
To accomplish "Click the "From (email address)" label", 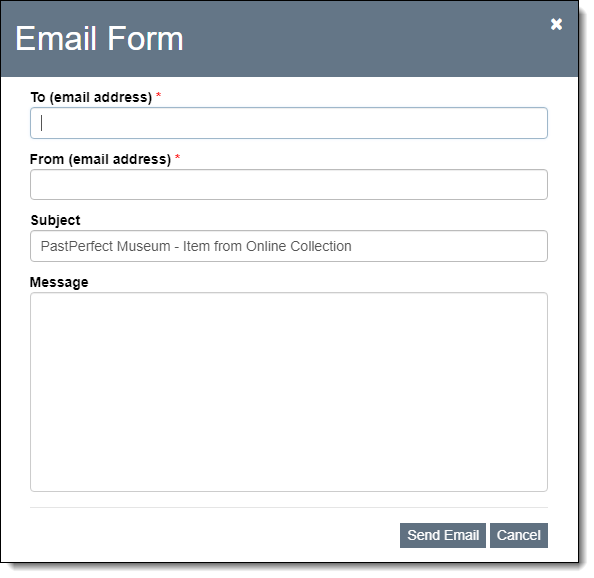I will [100, 159].
